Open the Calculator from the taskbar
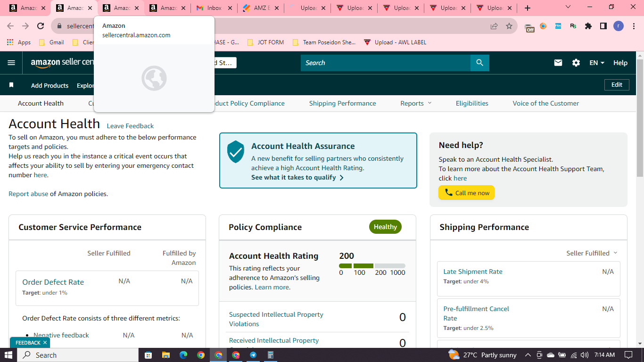The image size is (644, 362). point(271,355)
